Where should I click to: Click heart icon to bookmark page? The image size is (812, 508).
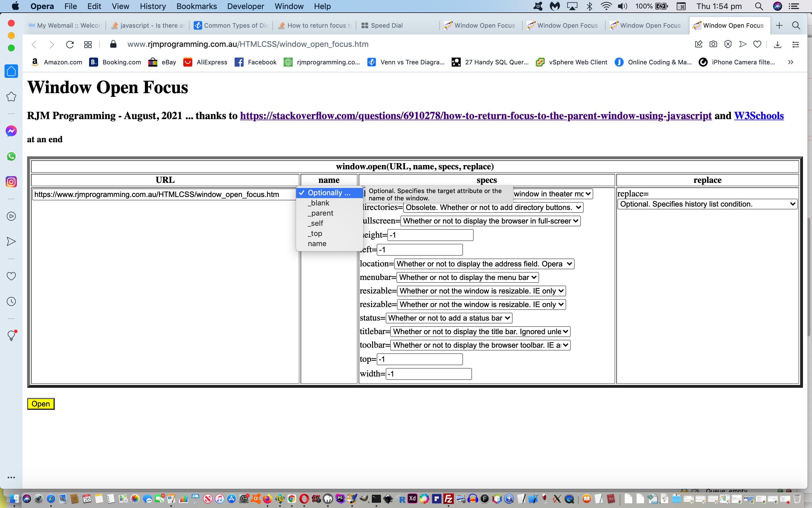point(757,44)
